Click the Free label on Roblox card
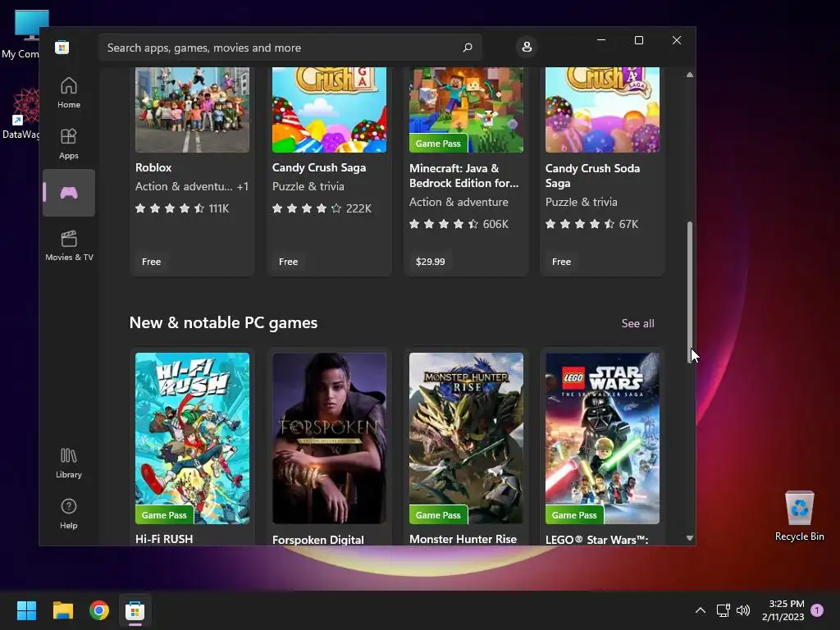Screen dimensions: 840x630 [x=151, y=262]
